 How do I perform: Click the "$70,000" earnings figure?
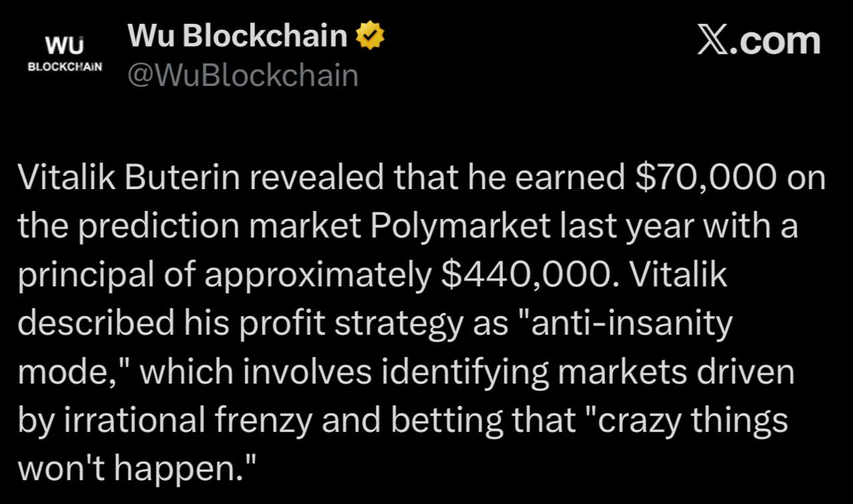point(708,178)
